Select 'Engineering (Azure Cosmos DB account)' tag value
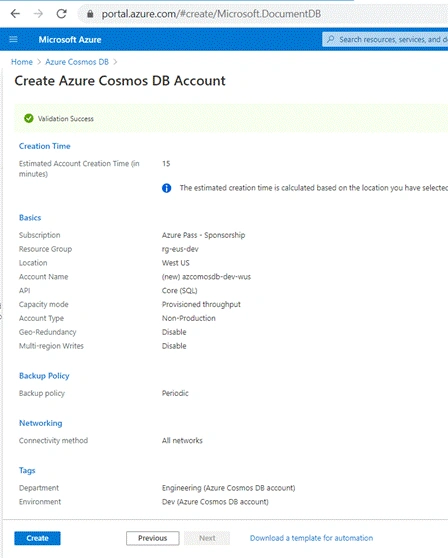The height and width of the screenshot is (558, 448). pos(228,488)
